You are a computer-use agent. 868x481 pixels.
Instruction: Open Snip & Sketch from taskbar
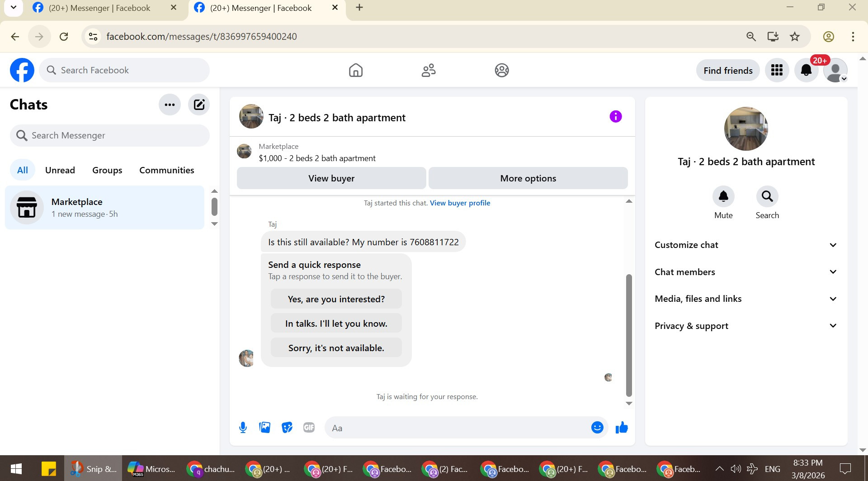click(94, 468)
